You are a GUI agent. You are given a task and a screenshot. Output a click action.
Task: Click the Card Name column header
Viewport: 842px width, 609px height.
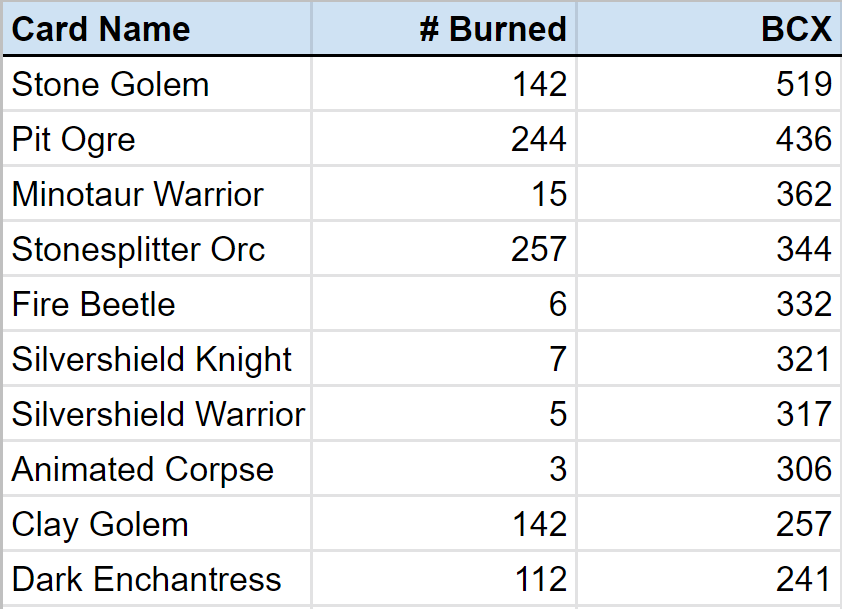[x=100, y=29]
